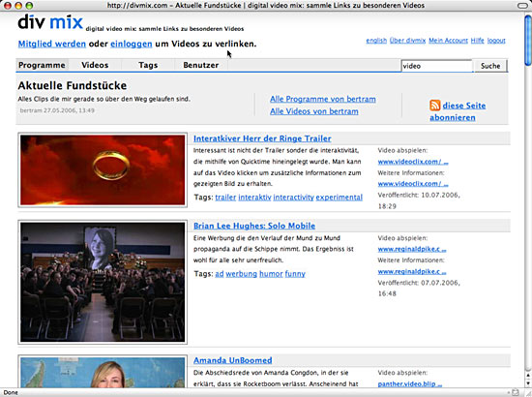
Task: Click the search field containing 'video'
Action: 436,66
